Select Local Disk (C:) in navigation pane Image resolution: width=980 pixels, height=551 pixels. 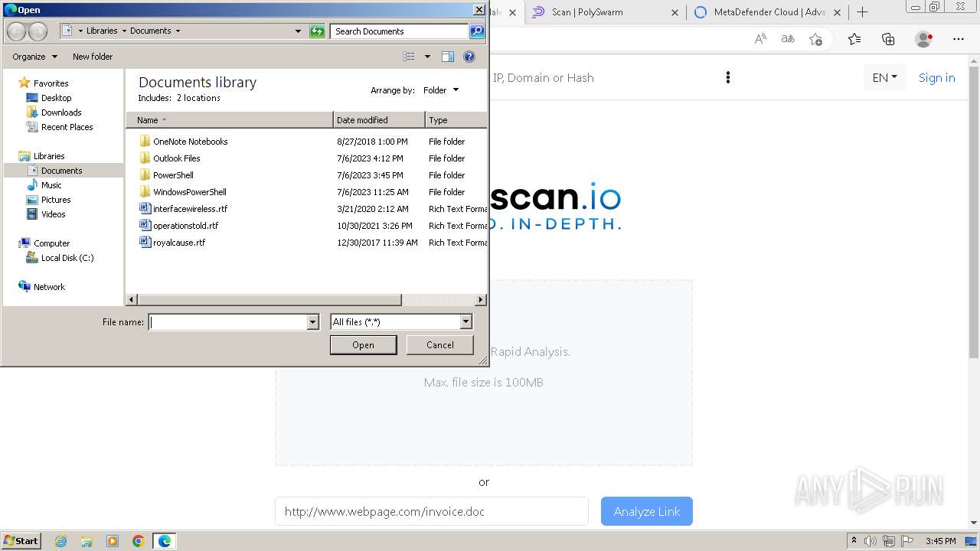pos(67,258)
